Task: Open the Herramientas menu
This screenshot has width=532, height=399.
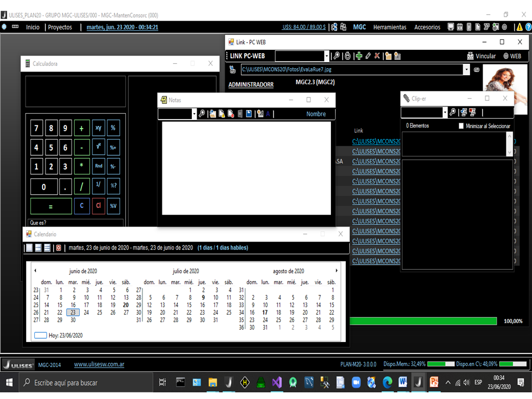Action: [x=390, y=27]
